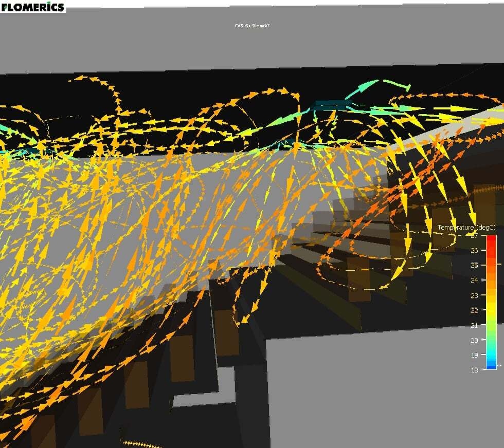
Task: Select the 20 degree legend label
Action: (475, 340)
